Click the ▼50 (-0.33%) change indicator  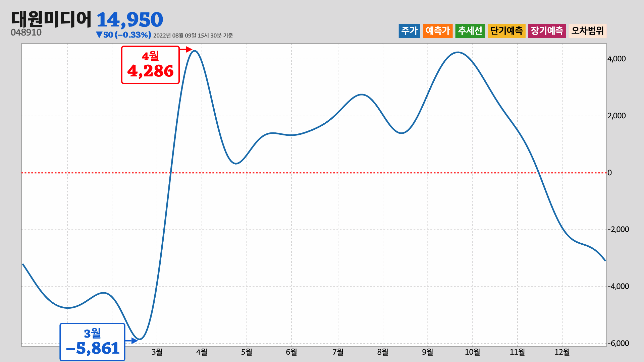coord(123,35)
